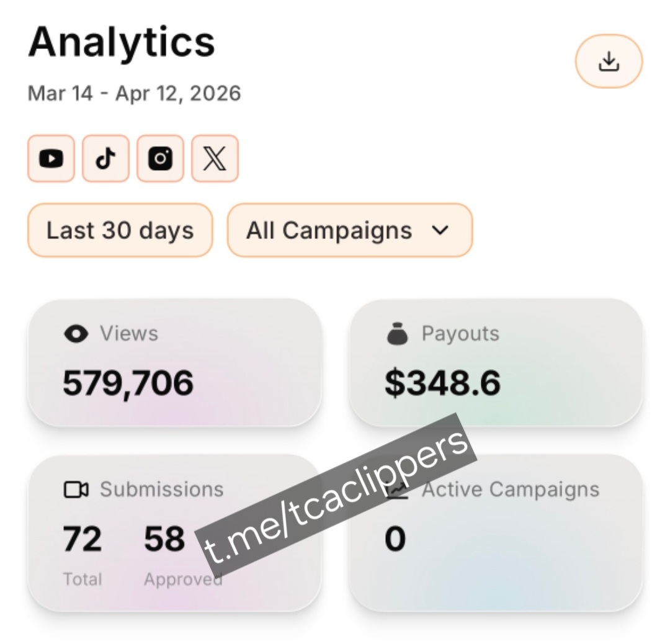The width and height of the screenshot is (670, 644).
Task: Open the Payouts card showing $348.6
Action: click(x=496, y=363)
